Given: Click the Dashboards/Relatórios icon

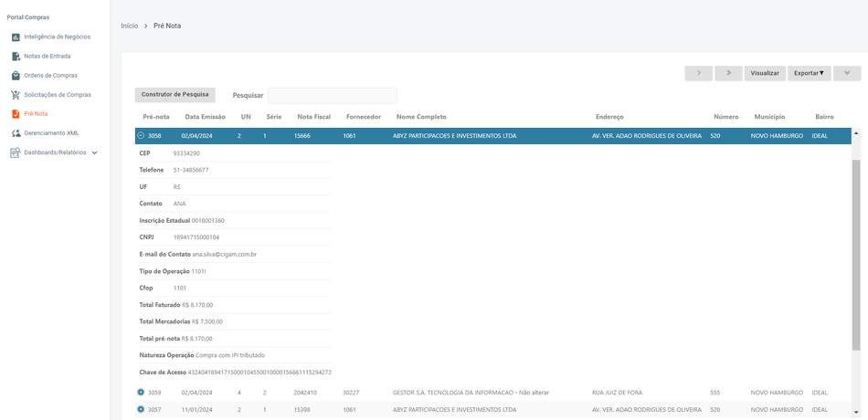Looking at the screenshot, I should coord(16,152).
